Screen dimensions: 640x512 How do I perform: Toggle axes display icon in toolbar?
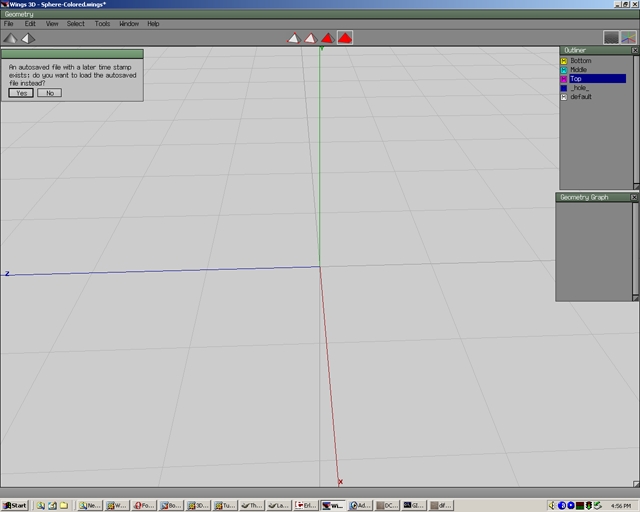pos(629,38)
